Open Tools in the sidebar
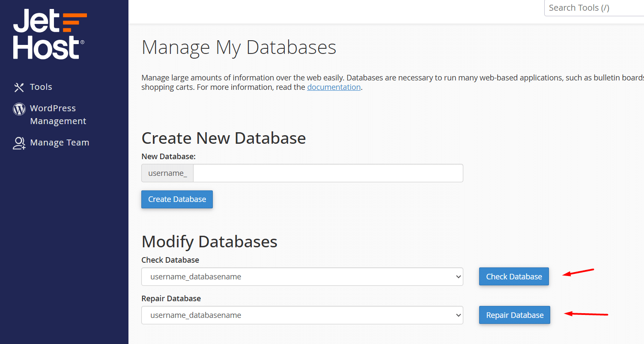644x344 pixels. [x=41, y=87]
